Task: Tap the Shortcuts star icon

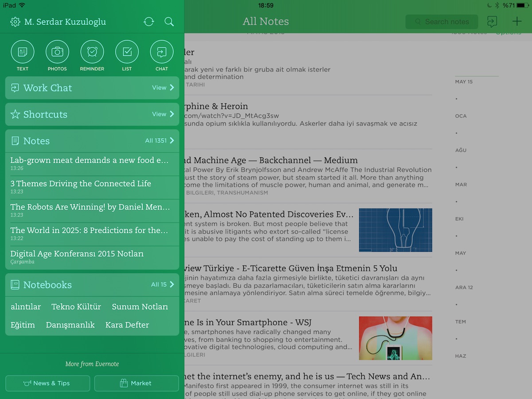Action: [15, 114]
